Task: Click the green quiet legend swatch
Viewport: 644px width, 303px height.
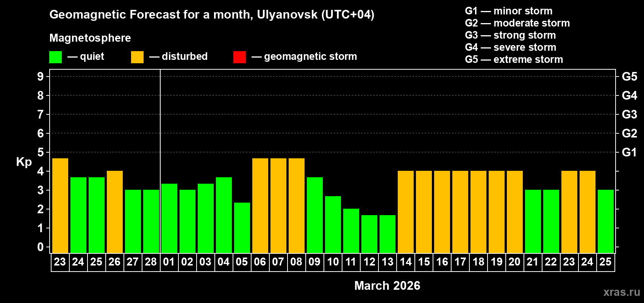Action: pos(55,57)
